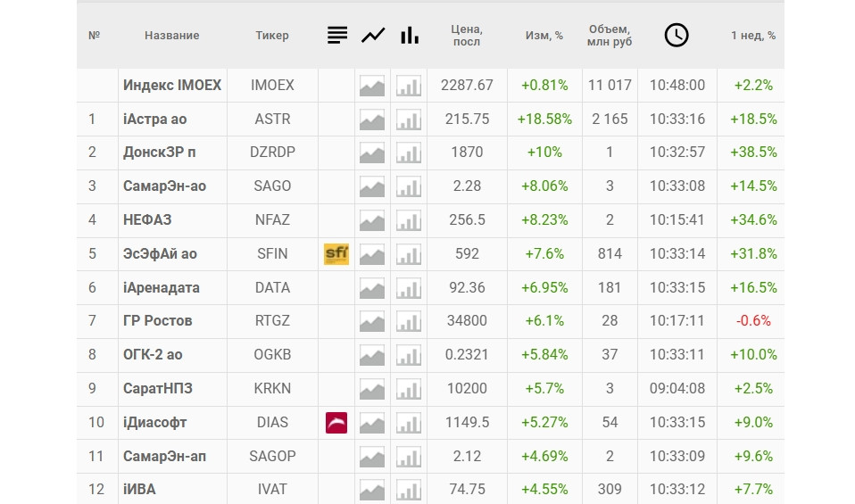Open area chart icon for KRKN row

[372, 389]
